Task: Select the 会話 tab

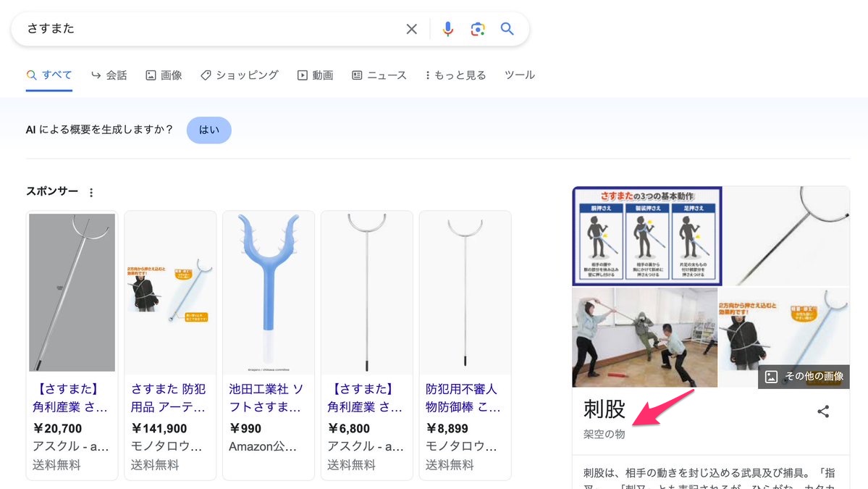Action: (109, 75)
